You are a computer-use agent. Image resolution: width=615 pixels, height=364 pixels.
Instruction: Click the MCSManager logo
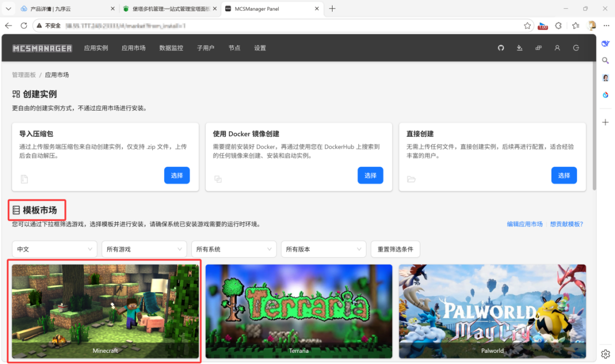42,48
